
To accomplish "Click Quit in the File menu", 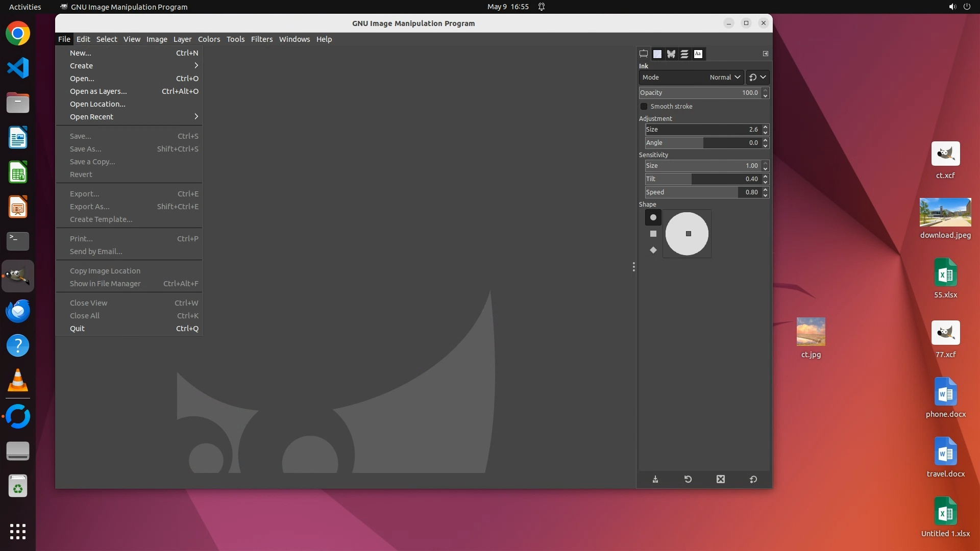I will coord(78,329).
